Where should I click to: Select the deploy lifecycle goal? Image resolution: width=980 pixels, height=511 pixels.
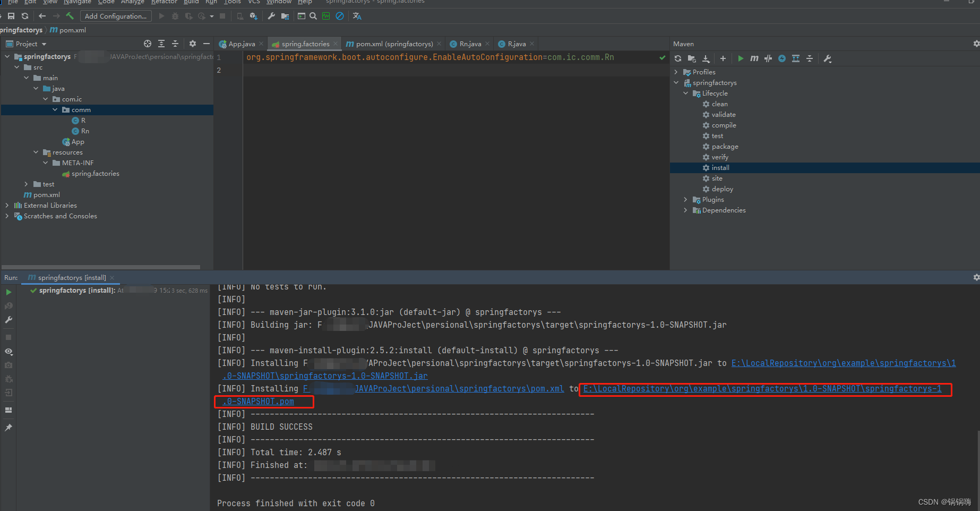coord(722,189)
